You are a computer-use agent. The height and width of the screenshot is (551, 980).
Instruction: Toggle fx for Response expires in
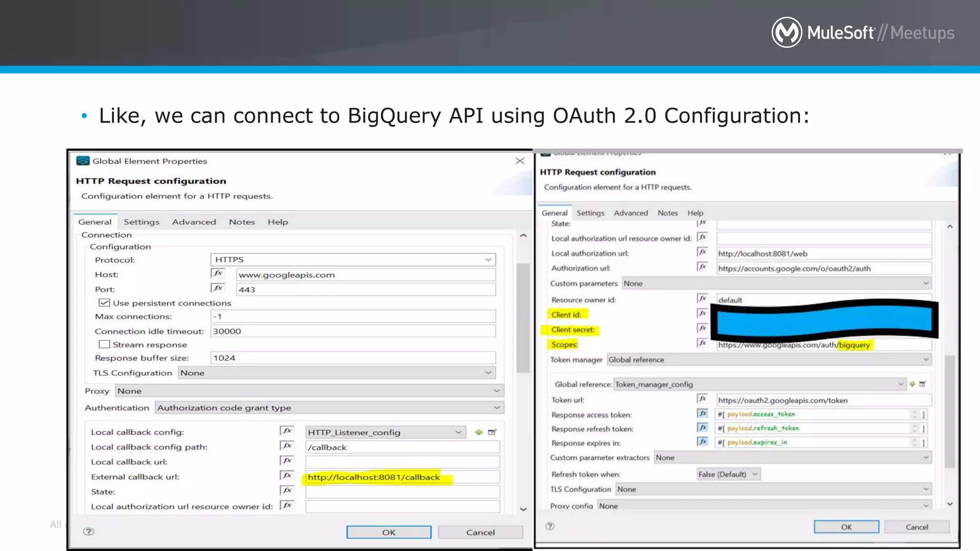click(702, 441)
